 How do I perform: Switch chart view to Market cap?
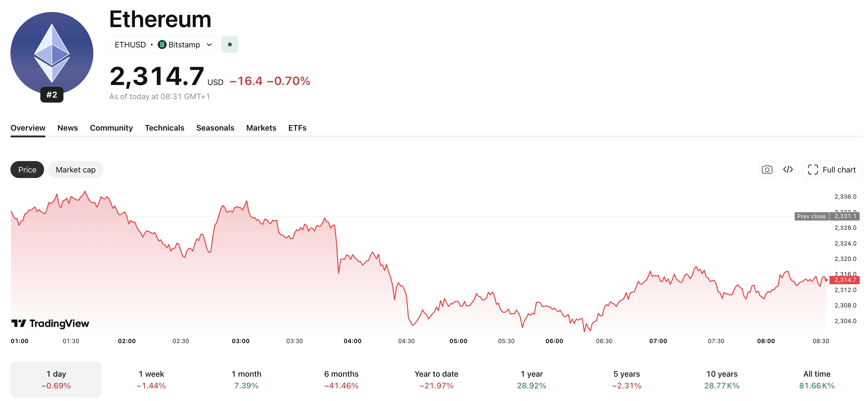pos(75,169)
